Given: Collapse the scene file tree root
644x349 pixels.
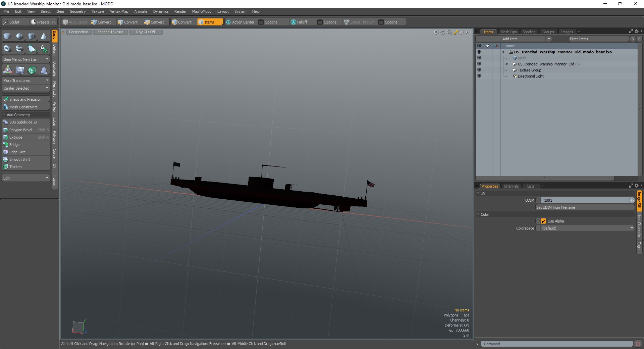Looking at the screenshot, I should 503,52.
